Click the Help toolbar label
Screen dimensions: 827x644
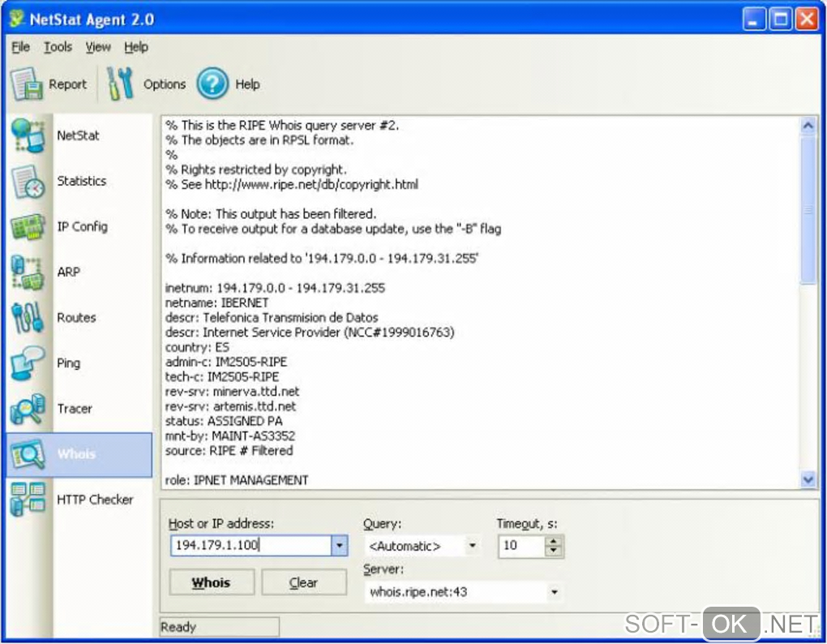click(x=247, y=84)
